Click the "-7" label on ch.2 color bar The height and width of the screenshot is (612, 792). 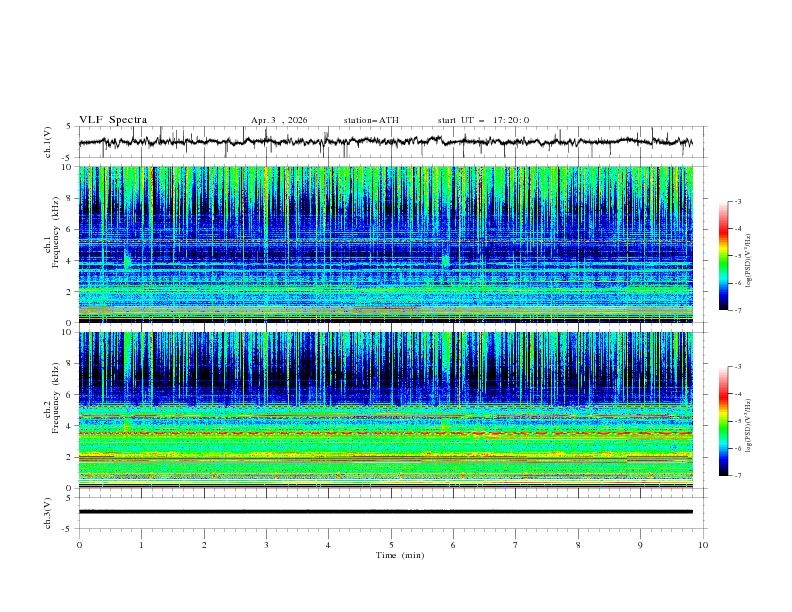[738, 476]
